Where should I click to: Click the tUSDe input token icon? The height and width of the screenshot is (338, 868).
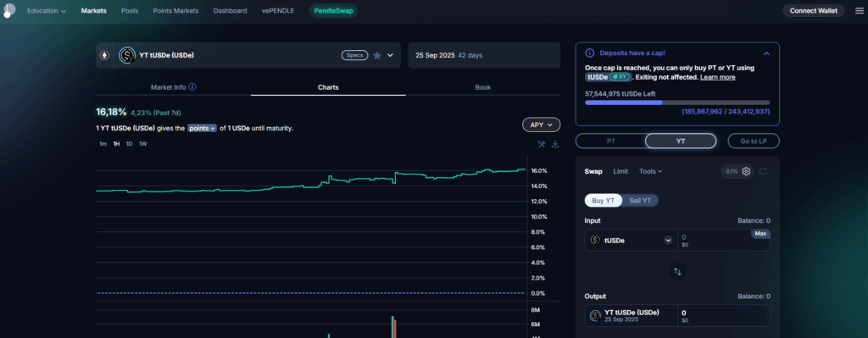(595, 240)
